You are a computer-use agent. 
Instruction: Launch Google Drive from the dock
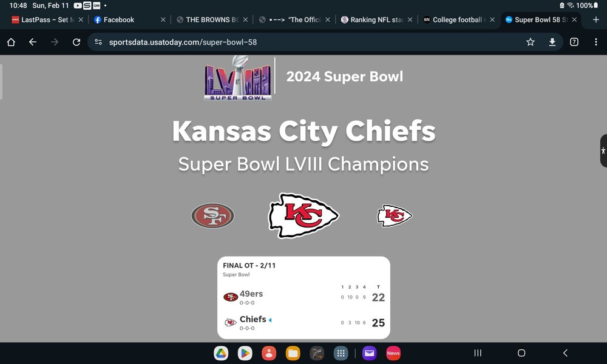coord(221,353)
